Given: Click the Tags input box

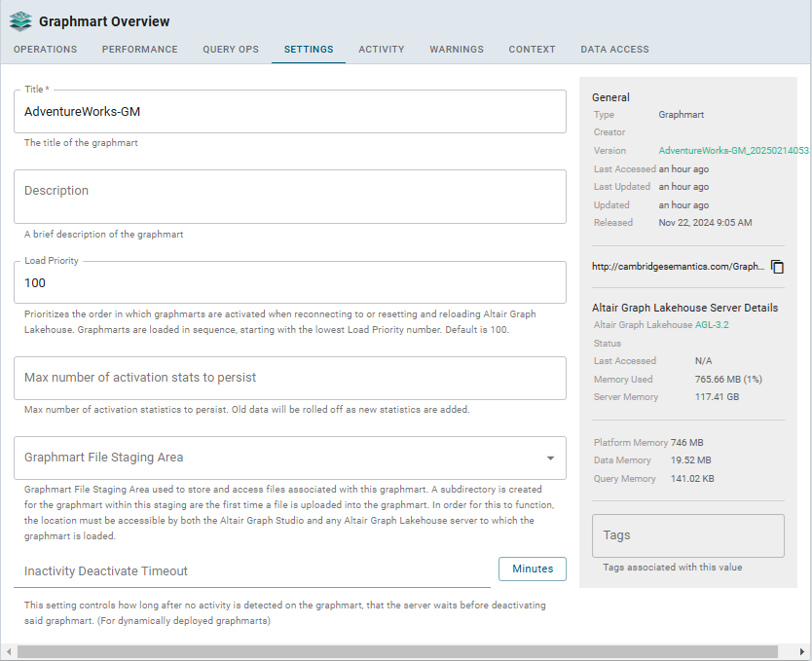Looking at the screenshot, I should (687, 535).
